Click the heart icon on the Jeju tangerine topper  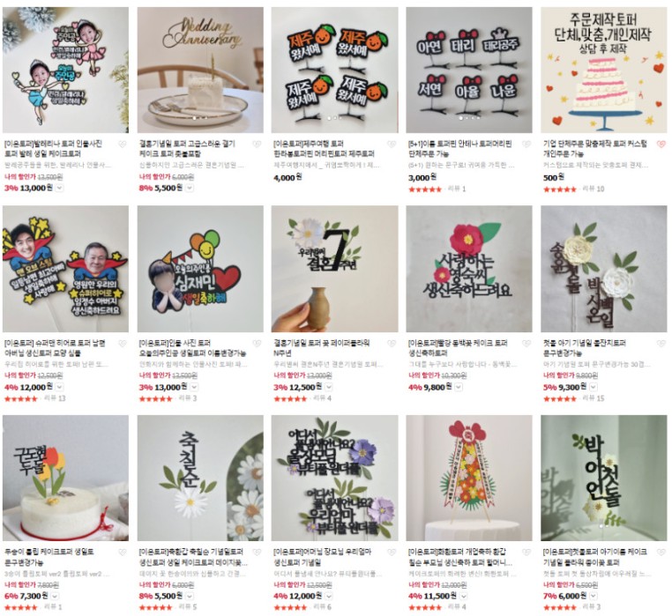[392, 145]
